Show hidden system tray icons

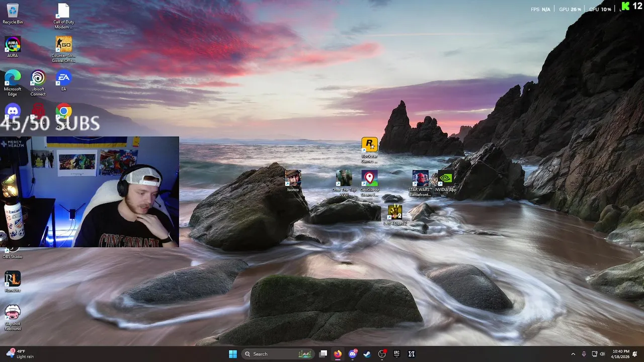[x=573, y=354]
